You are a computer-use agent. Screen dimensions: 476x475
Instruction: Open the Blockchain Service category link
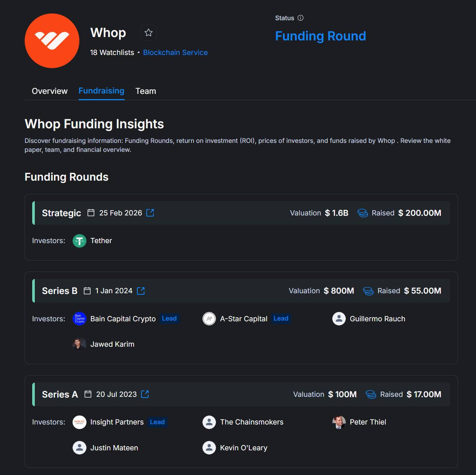pyautogui.click(x=175, y=52)
